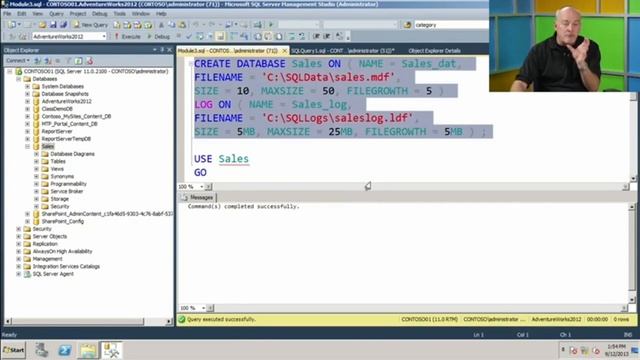
Task: Expand the Tables folder under Sales
Action: 36,161
